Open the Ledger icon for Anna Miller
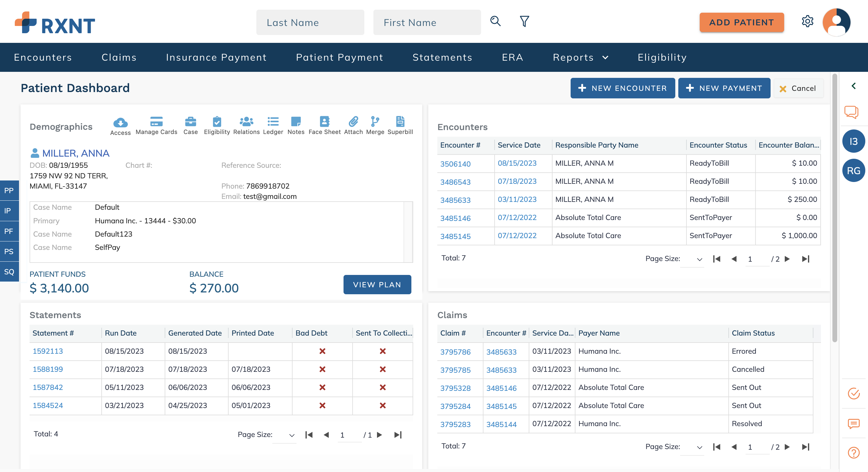Screen dimensions: 868x472 coord(273,122)
